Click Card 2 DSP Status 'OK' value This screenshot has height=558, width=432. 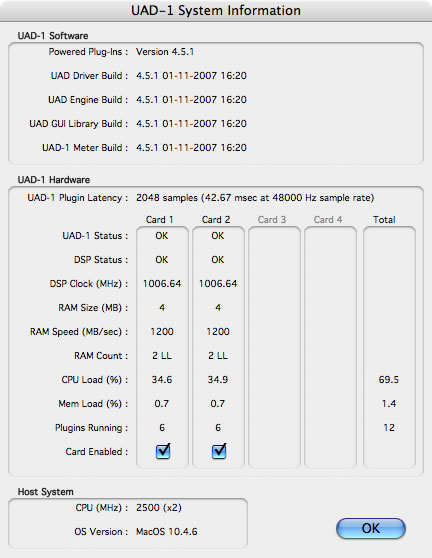(218, 260)
